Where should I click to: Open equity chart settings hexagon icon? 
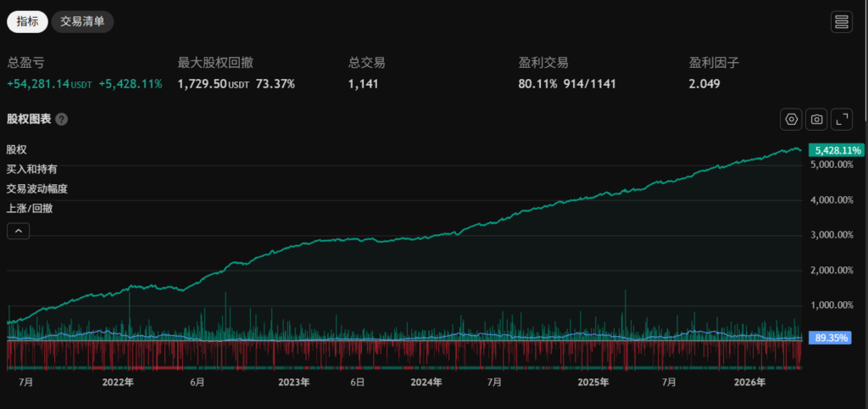[791, 119]
